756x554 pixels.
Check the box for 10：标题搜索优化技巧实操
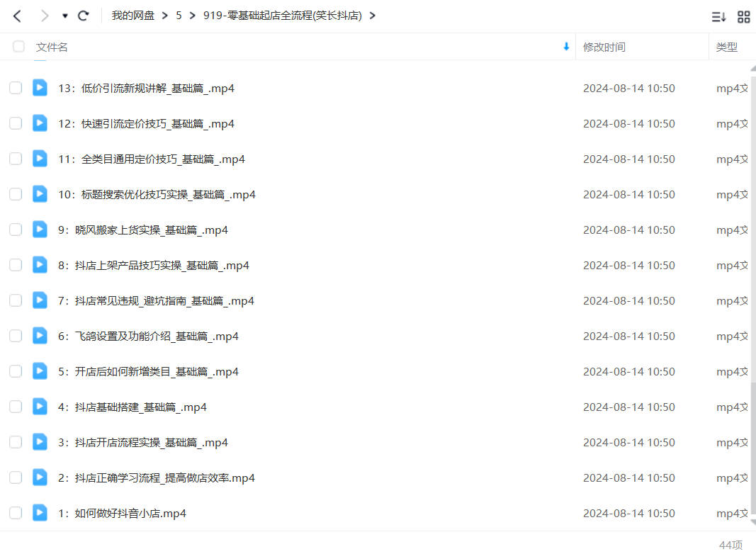(x=16, y=194)
